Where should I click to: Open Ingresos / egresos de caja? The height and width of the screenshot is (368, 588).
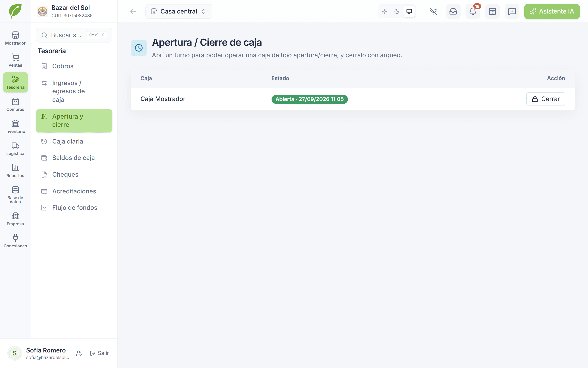coord(74,91)
